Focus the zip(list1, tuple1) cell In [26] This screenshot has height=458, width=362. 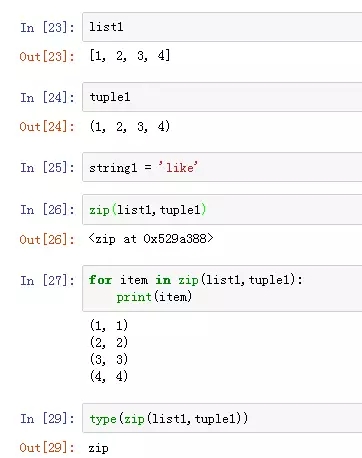[x=222, y=210]
